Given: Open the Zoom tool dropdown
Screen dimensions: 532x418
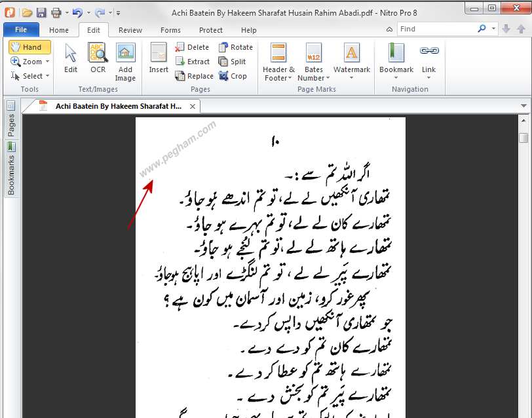Looking at the screenshot, I should (x=47, y=62).
